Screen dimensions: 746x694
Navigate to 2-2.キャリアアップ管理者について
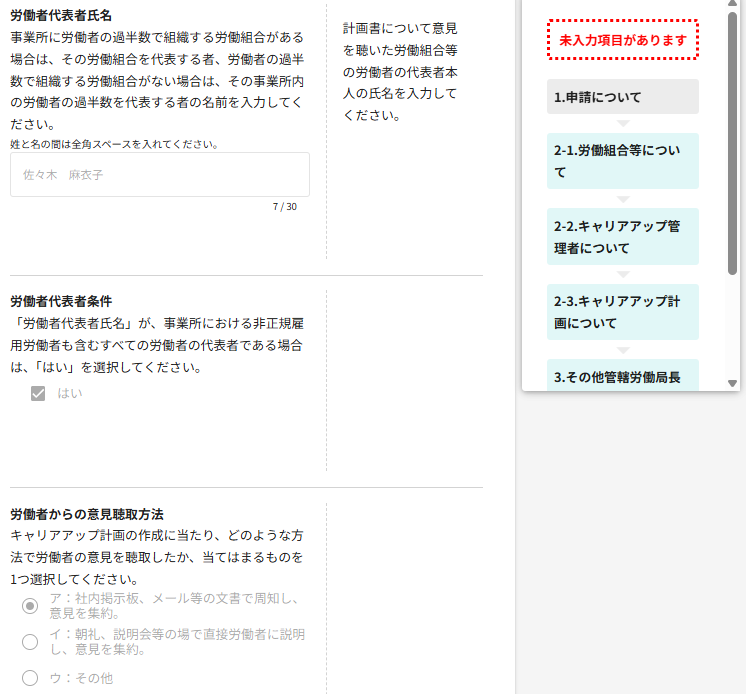click(623, 237)
